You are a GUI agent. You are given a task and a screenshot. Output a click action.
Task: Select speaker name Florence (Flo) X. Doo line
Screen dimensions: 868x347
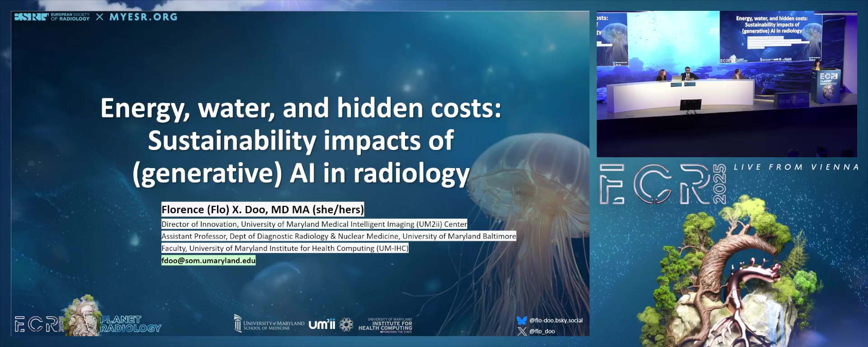pos(263,210)
